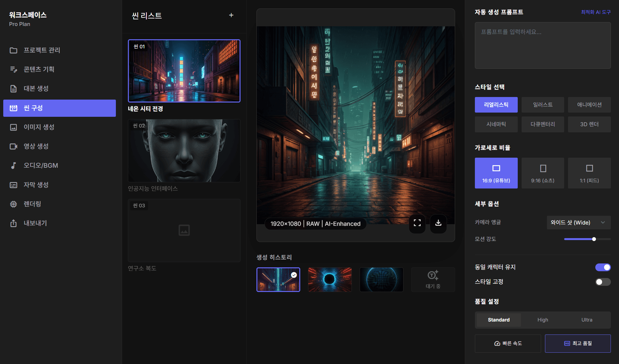619x364 pixels.
Task: Click the prompt input text area
Action: (543, 45)
